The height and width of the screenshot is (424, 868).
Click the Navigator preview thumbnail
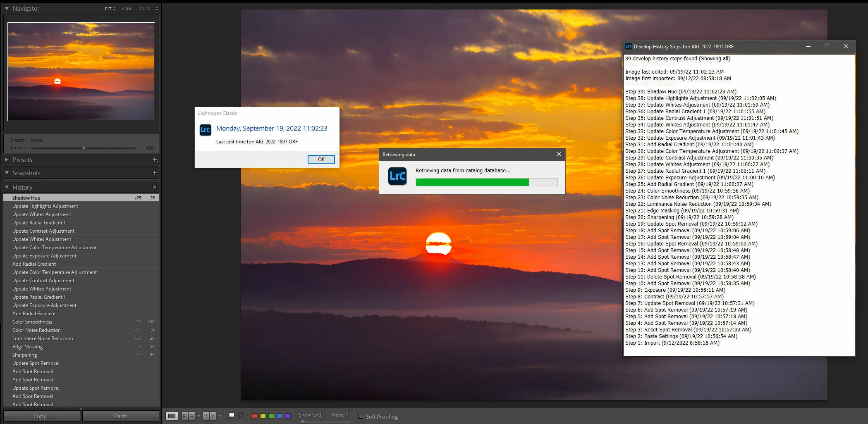(81, 71)
